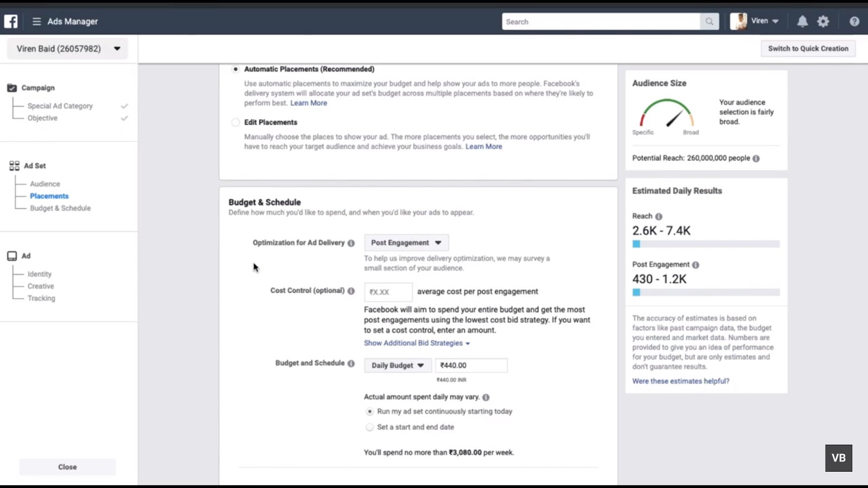Screen dimensions: 868x488
Task: Go to Objective step
Action: click(42, 118)
